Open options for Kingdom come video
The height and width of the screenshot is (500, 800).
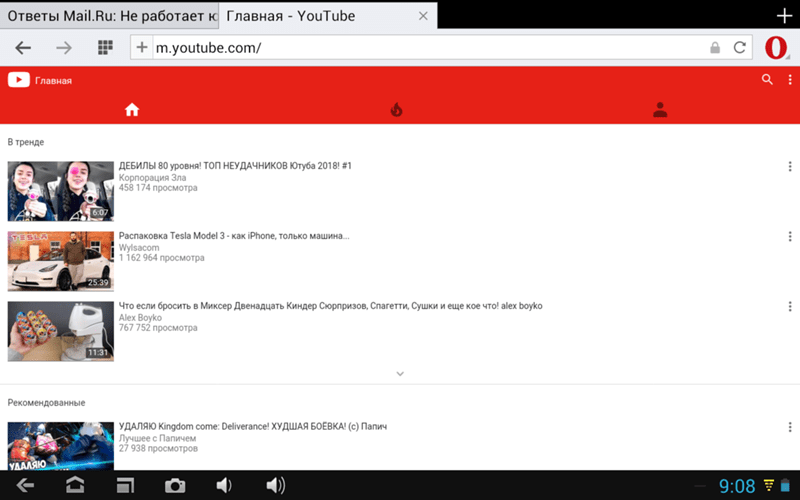click(790, 427)
